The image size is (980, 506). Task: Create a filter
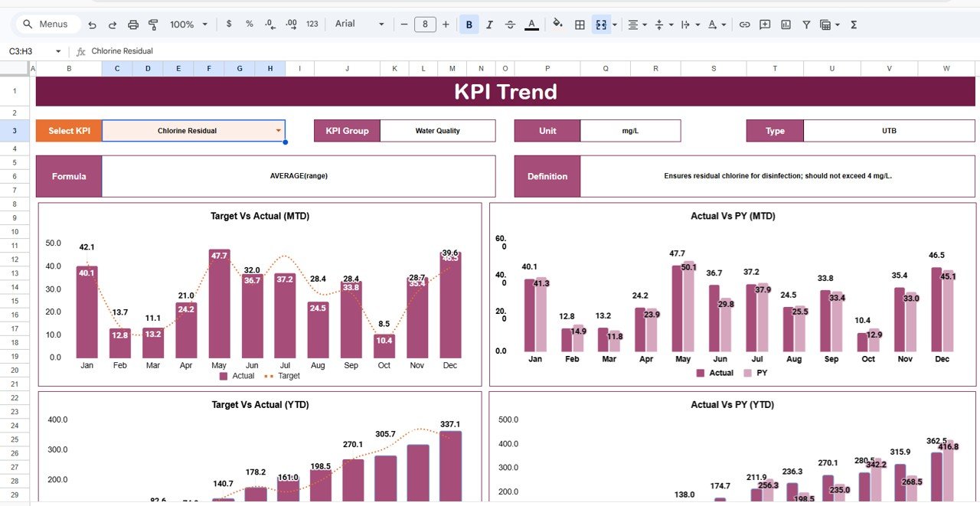pos(806,24)
